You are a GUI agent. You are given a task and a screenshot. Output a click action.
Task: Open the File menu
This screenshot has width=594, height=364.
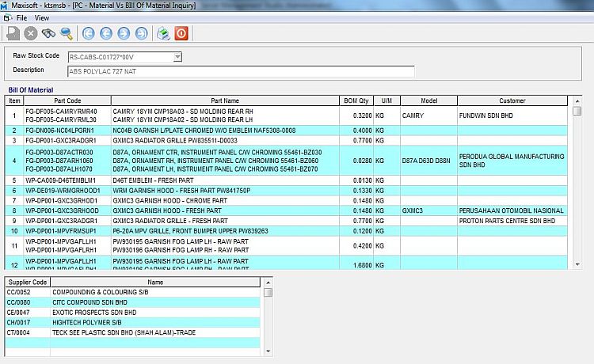[x=21, y=17]
